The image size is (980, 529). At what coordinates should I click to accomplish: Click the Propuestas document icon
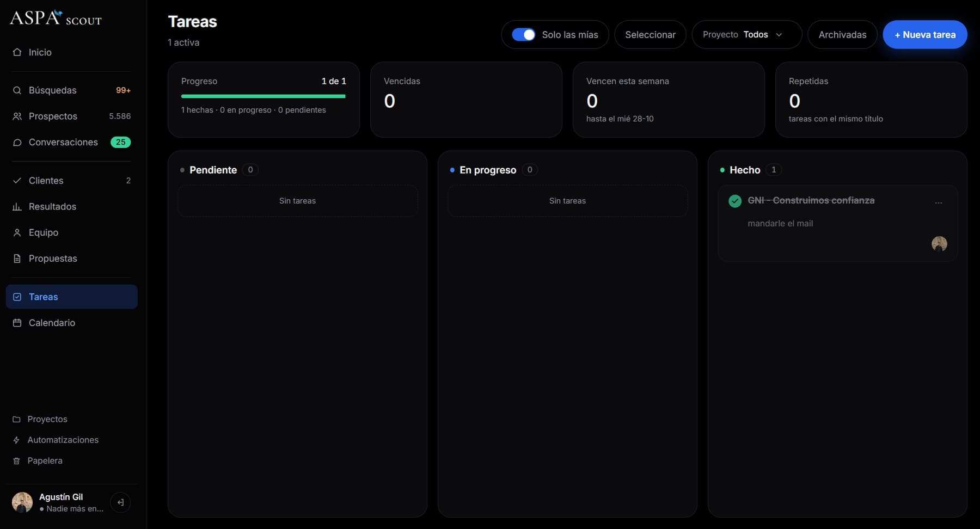tap(17, 259)
